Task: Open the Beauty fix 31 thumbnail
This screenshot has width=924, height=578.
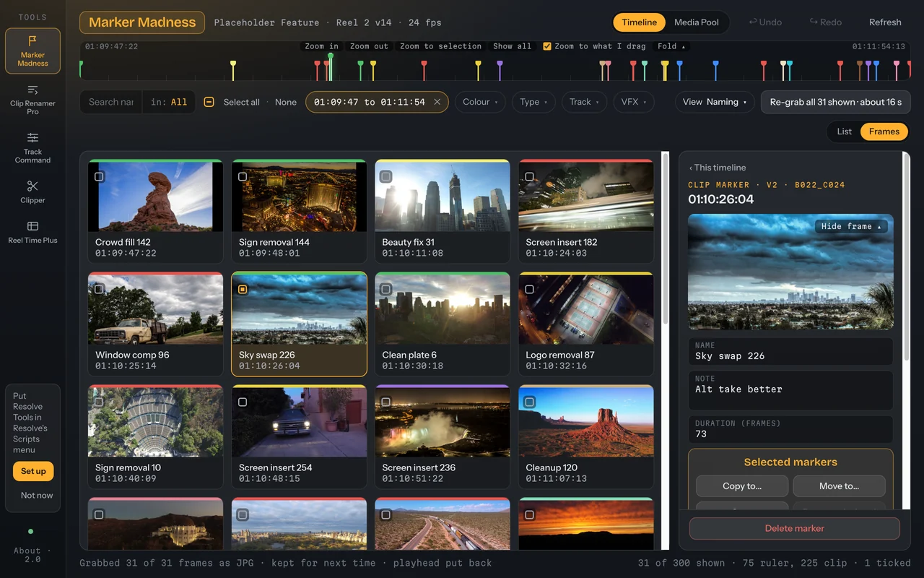Action: tap(443, 197)
